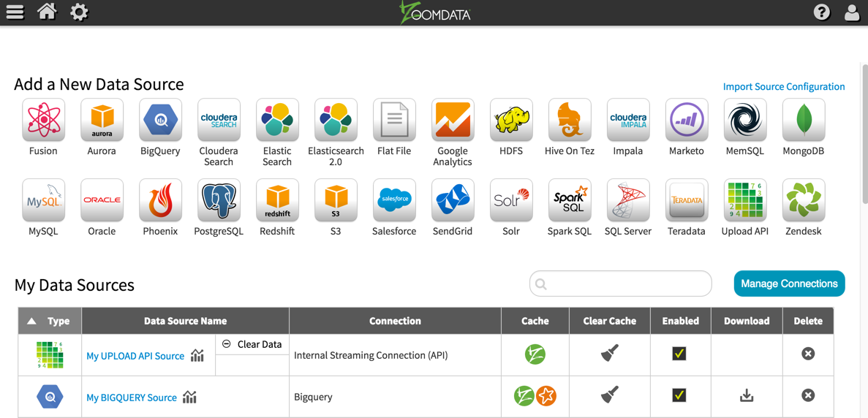
Task: Add a SQL Server data source
Action: coord(628,199)
